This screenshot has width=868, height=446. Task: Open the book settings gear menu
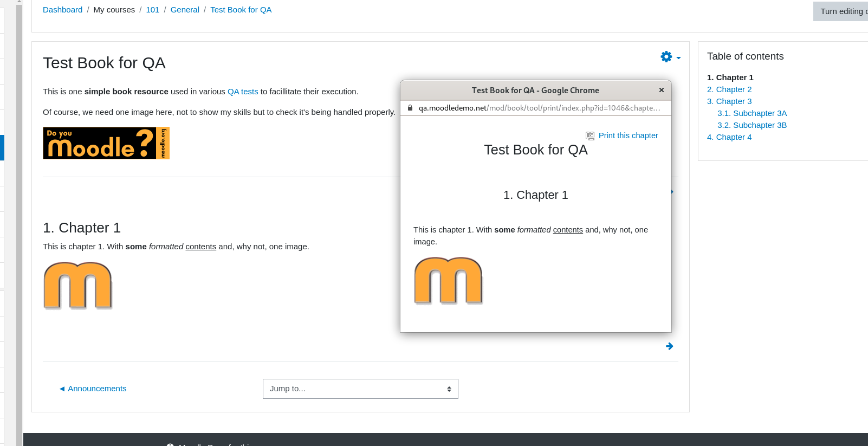click(x=670, y=56)
